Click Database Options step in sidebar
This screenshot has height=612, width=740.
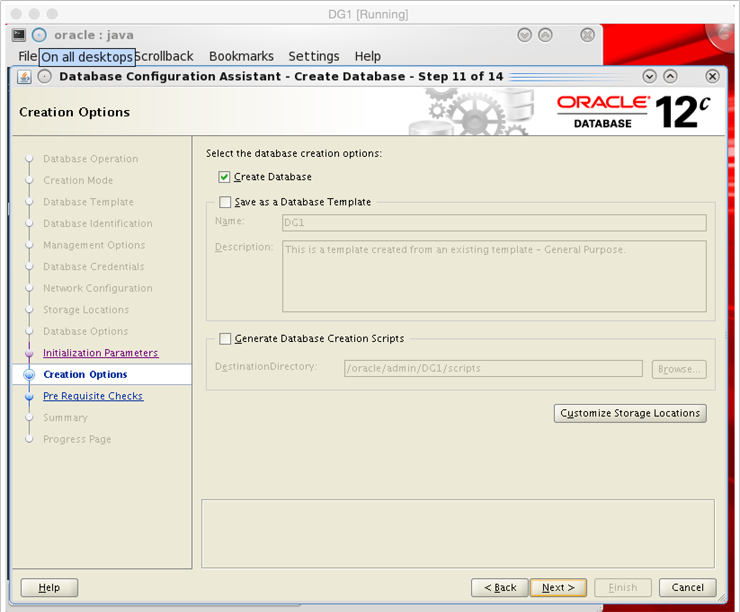click(x=85, y=331)
